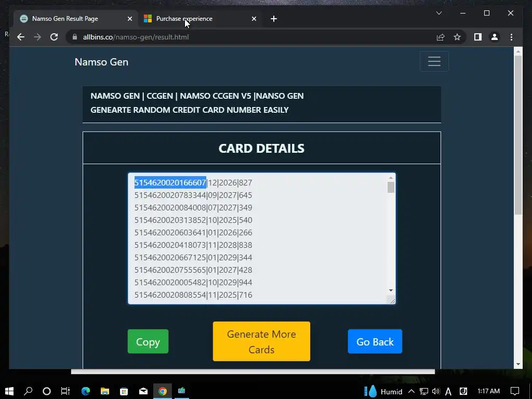The width and height of the screenshot is (532, 399).
Task: Show hidden system tray icons
Action: pyautogui.click(x=411, y=391)
